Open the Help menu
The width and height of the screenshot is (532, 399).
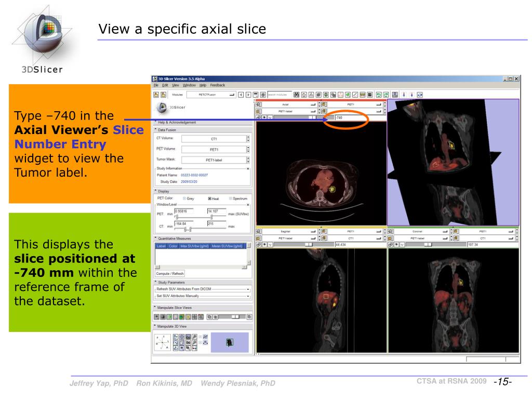click(203, 86)
